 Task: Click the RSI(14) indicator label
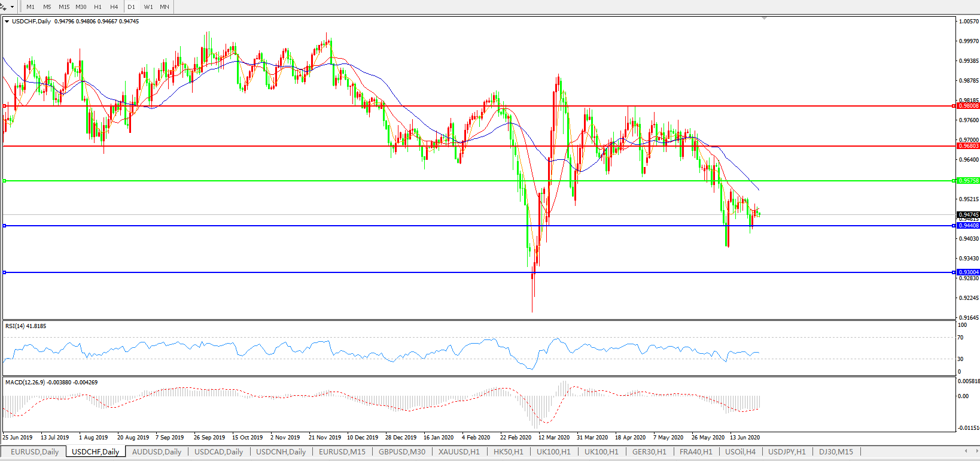(26, 326)
